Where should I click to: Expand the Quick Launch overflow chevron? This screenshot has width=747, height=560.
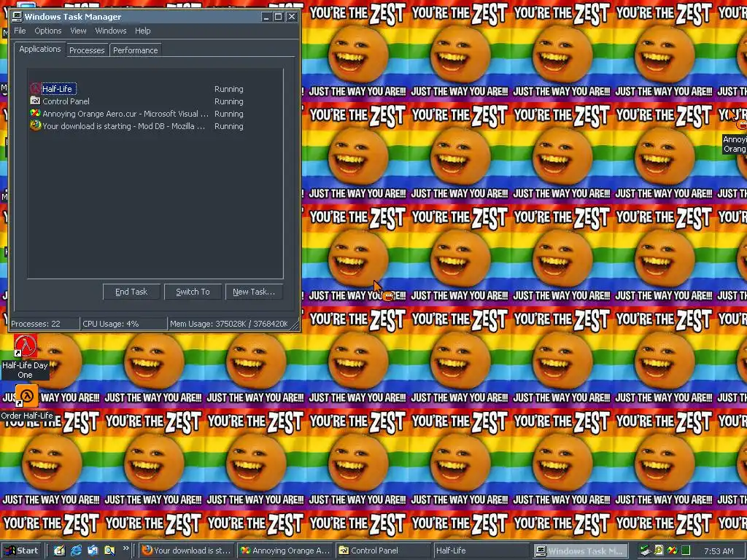point(125,548)
